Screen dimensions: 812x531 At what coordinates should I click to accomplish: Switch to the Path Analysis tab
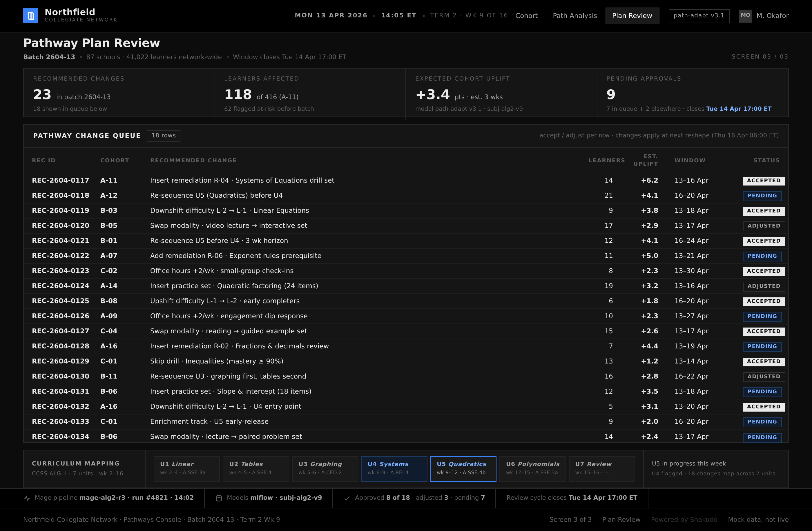(574, 16)
